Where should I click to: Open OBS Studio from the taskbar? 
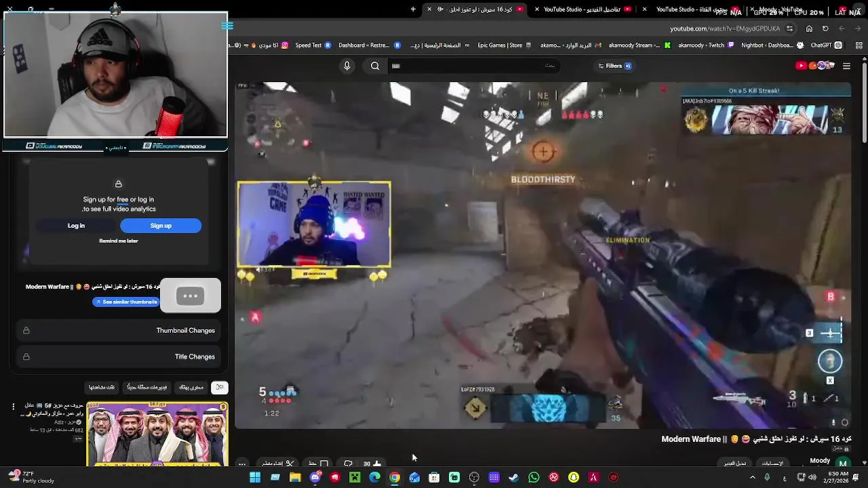[x=474, y=477]
